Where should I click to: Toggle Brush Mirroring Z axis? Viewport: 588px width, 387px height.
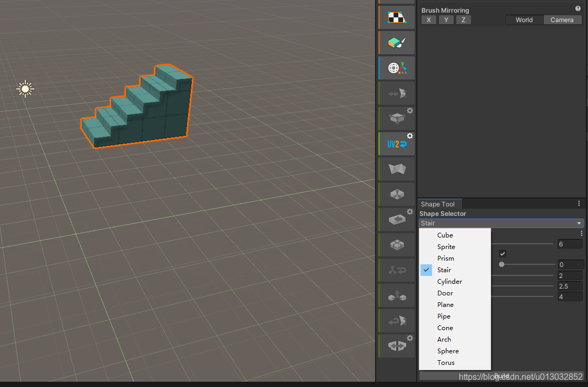click(x=464, y=20)
